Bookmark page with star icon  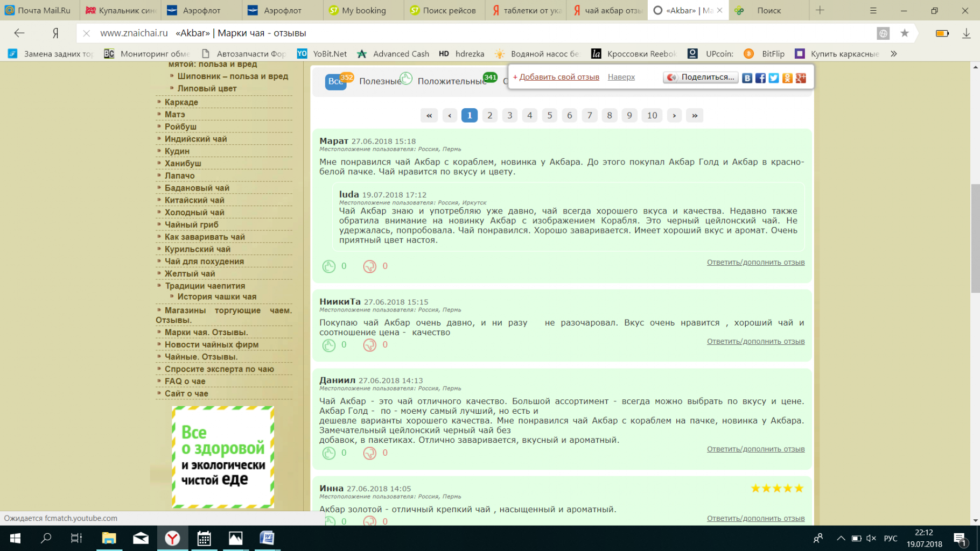click(905, 33)
